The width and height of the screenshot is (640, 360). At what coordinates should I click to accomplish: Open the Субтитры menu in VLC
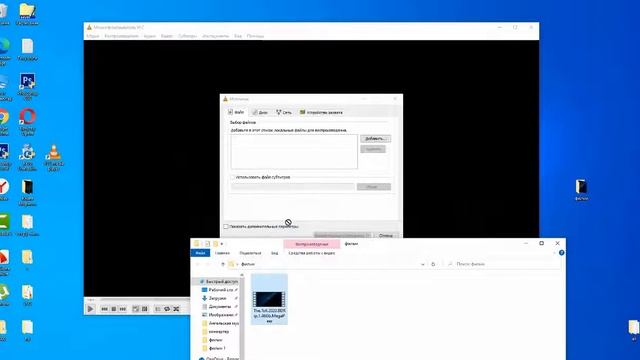[x=187, y=36]
